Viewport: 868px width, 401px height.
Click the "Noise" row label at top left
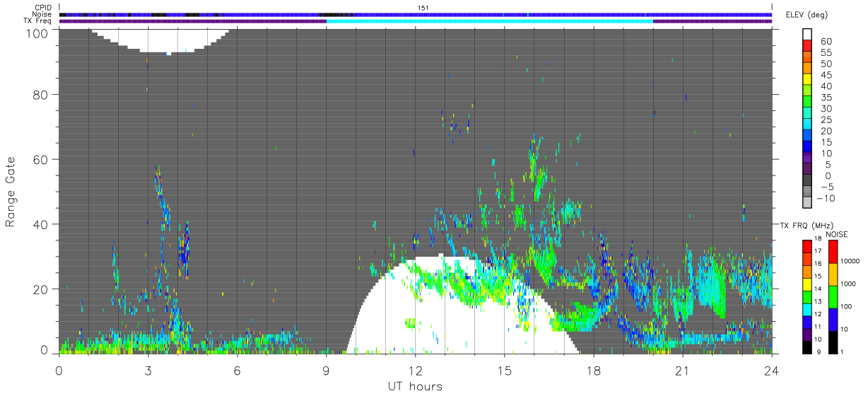click(42, 14)
